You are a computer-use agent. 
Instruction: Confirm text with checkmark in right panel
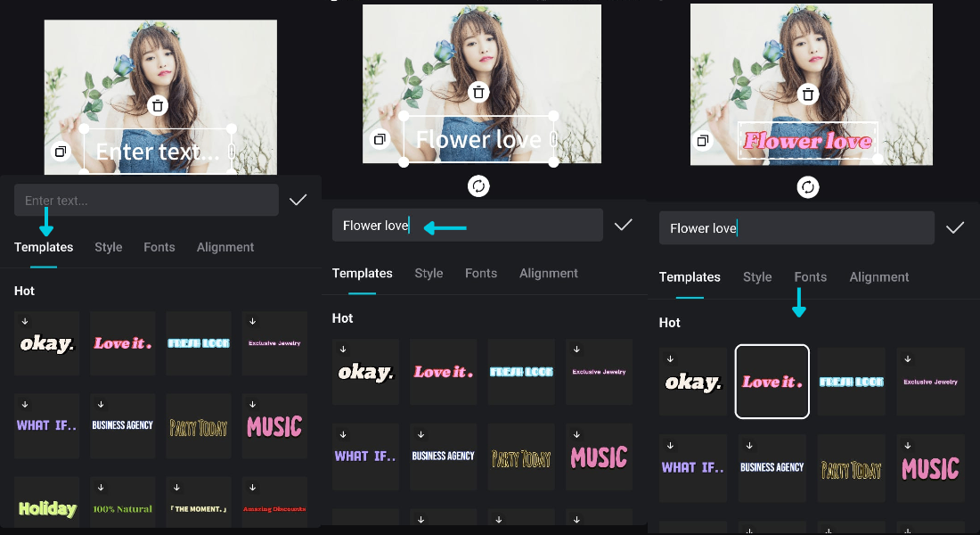pyautogui.click(x=954, y=227)
